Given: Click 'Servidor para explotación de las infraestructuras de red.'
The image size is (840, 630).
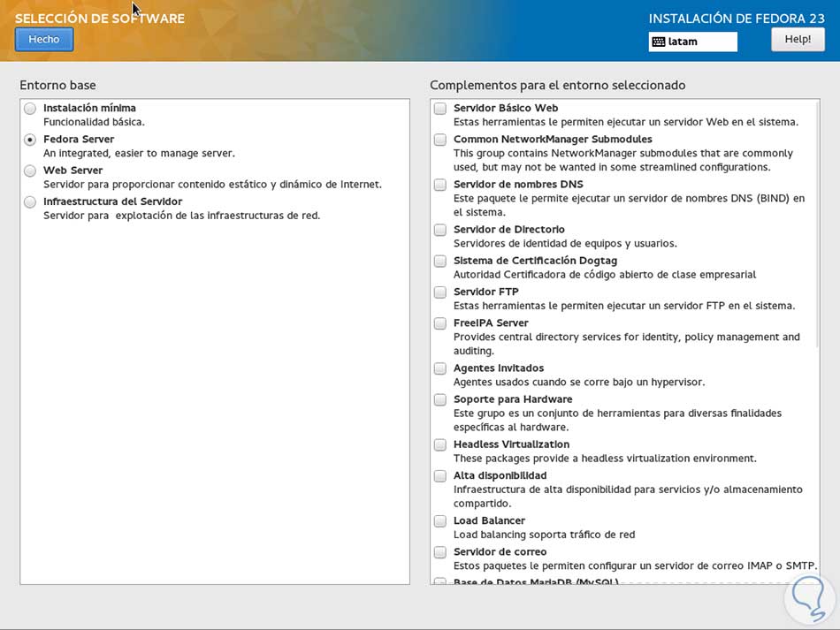Looking at the screenshot, I should [181, 216].
